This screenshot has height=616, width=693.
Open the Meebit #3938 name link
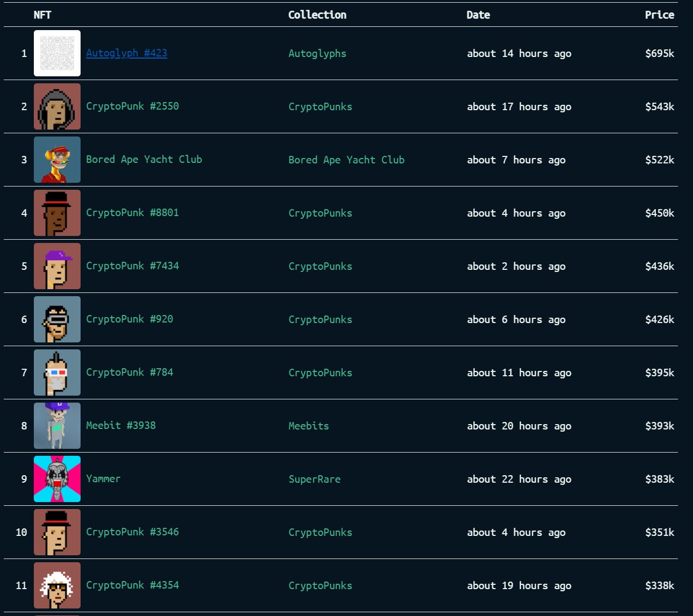click(x=121, y=426)
